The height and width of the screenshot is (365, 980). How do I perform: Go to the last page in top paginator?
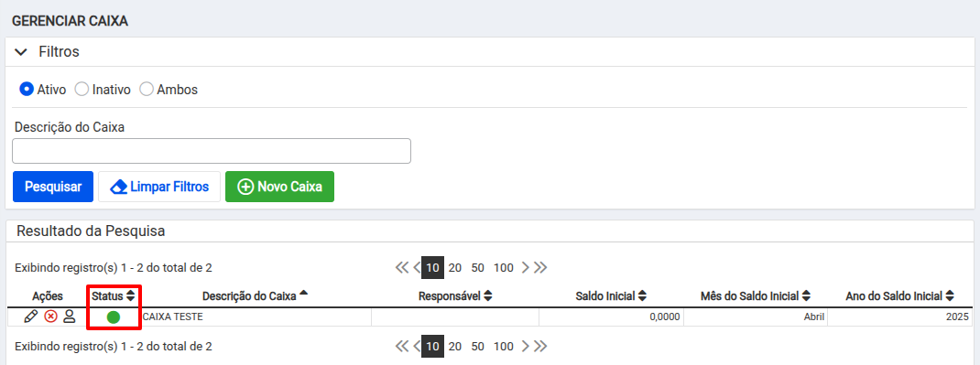point(540,268)
